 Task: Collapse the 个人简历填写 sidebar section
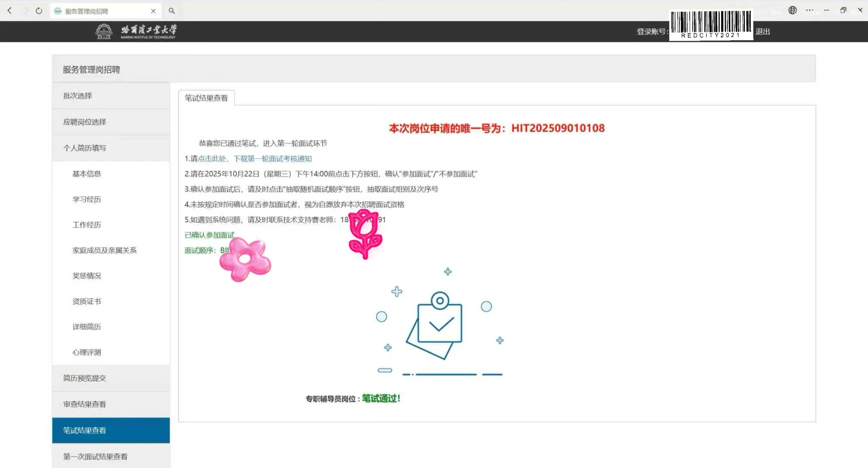(x=85, y=148)
